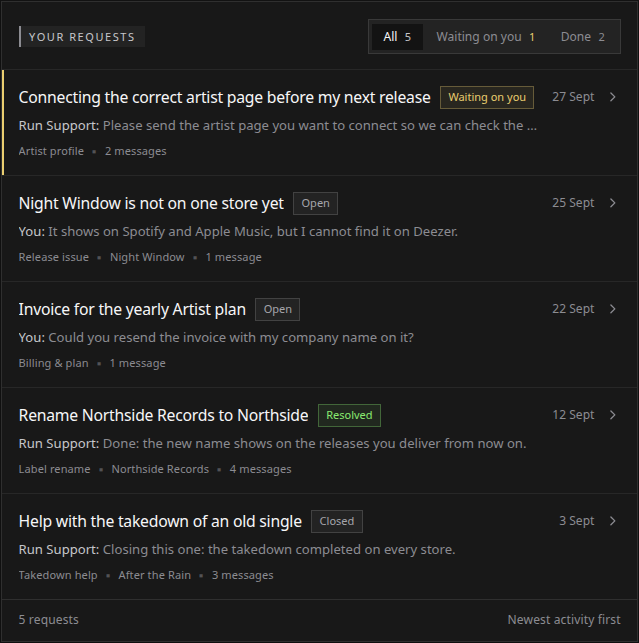Screen dimensions: 639x643
Task: Click the 'Label rename' category label
Action: coord(55,470)
